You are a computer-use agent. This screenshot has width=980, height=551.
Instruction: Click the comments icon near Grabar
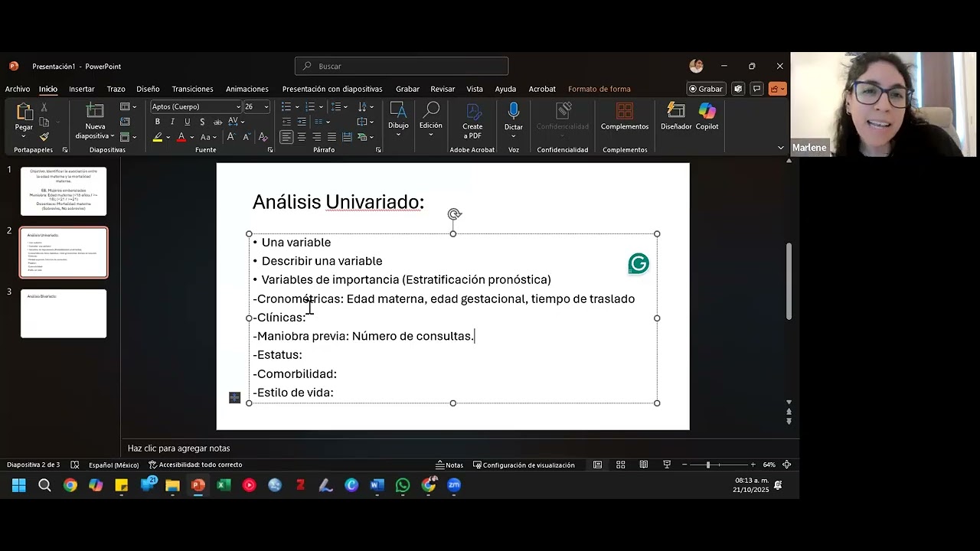(755, 89)
